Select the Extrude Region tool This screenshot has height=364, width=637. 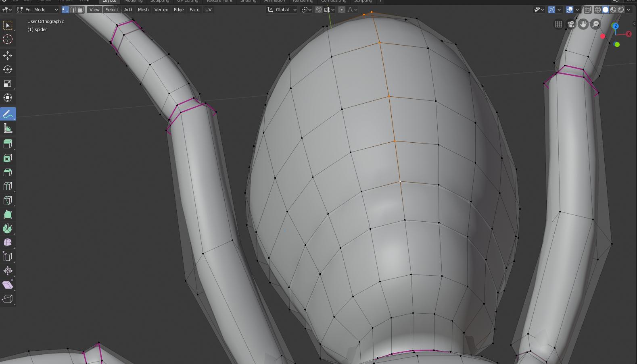tap(8, 144)
